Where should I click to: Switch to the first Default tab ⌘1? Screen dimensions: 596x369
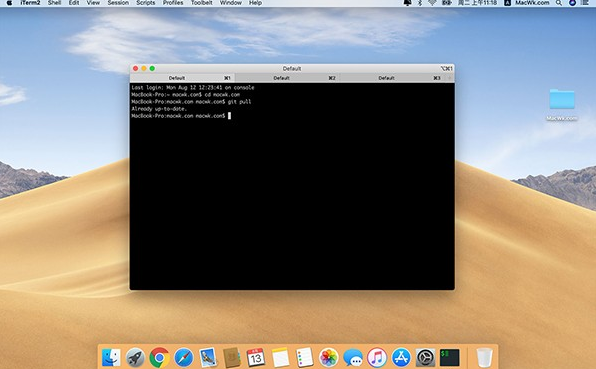coord(182,78)
